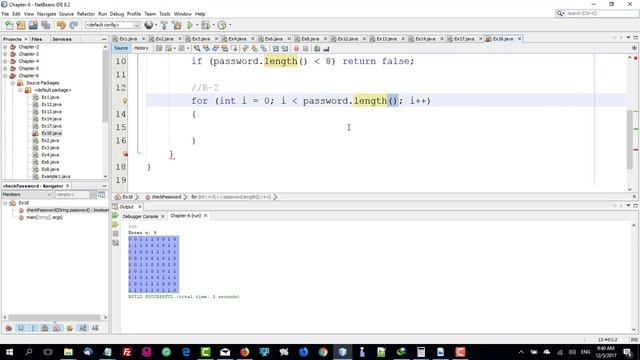Image resolution: width=640 pixels, height=360 pixels.
Task: Open the Files tab in the left panel
Action: 37,39
